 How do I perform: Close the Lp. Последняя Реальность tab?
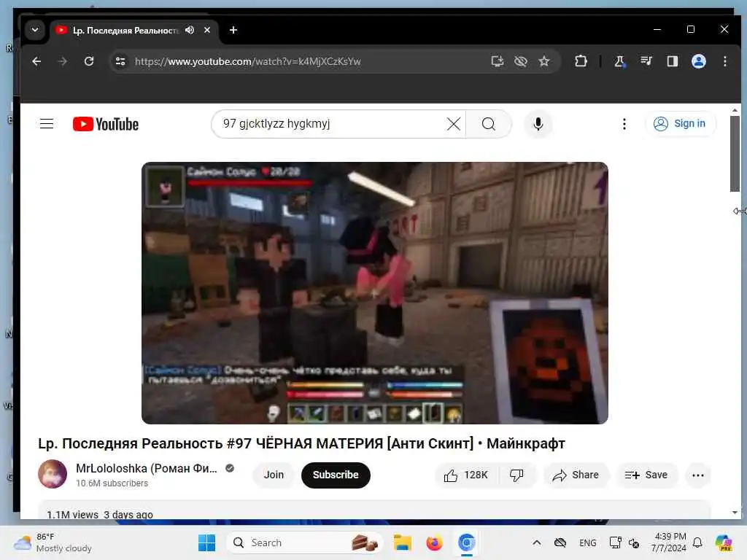point(207,30)
